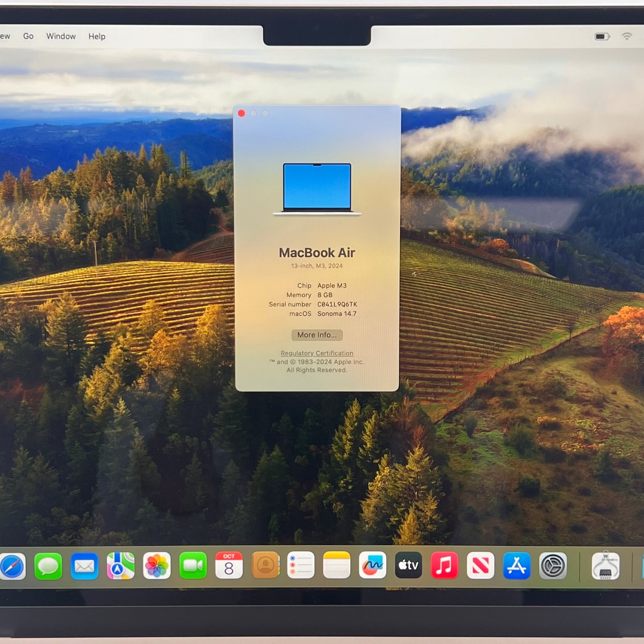Open FaceTime from the Dock

tap(193, 566)
